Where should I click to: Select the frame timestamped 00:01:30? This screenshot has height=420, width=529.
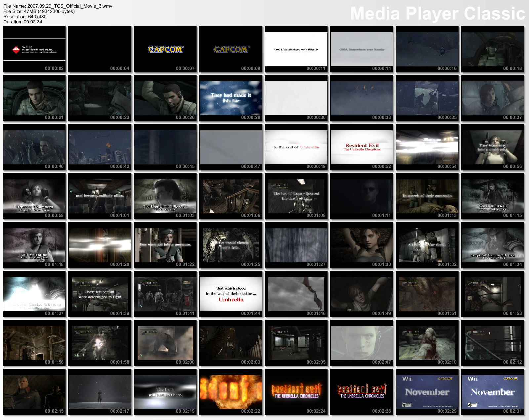(x=362, y=245)
